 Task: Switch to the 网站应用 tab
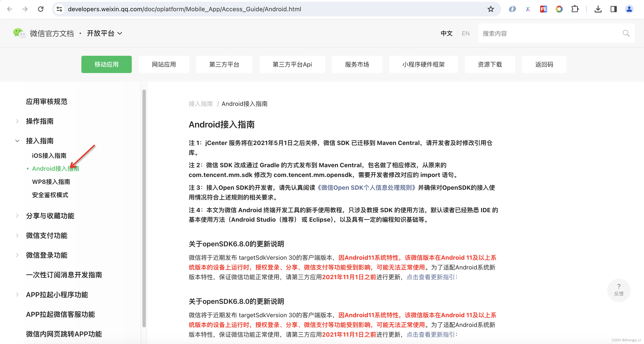164,64
